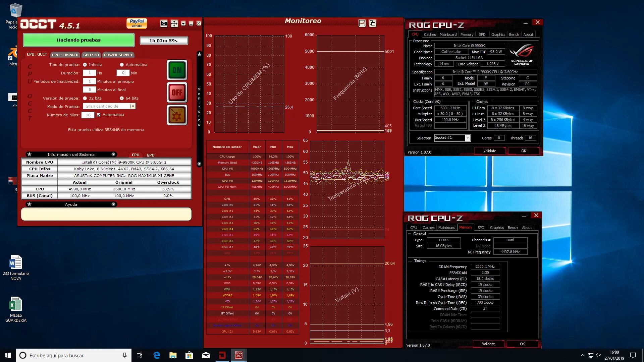Open the Windows Start menu
644x362 pixels.
coord(8,355)
